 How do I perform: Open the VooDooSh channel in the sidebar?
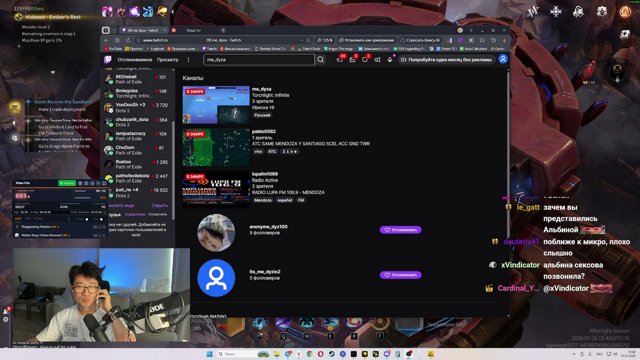click(x=137, y=108)
